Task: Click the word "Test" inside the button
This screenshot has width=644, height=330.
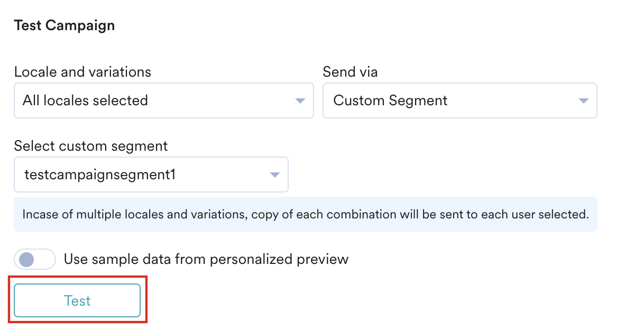Action: click(x=77, y=301)
